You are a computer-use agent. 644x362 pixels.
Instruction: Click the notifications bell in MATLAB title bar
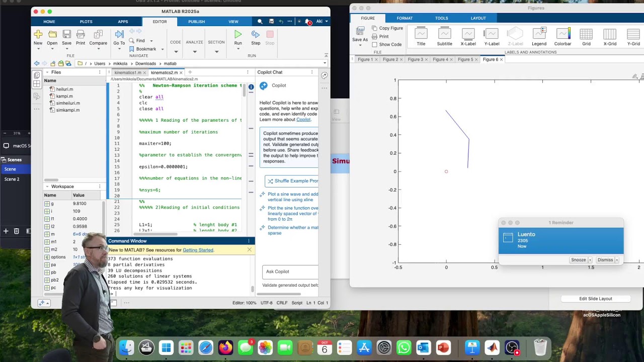coord(308,22)
